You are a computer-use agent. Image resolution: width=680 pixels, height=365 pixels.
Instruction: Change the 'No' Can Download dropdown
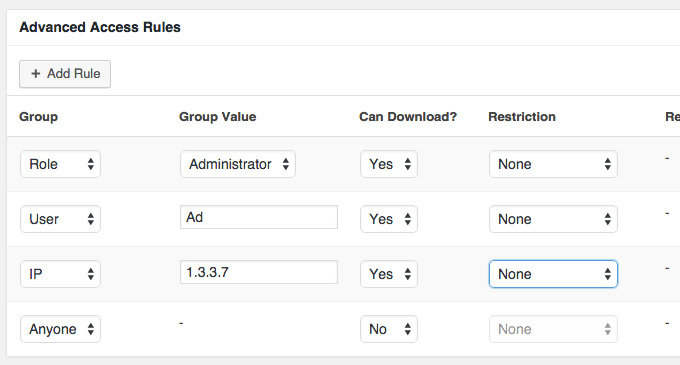coord(389,329)
